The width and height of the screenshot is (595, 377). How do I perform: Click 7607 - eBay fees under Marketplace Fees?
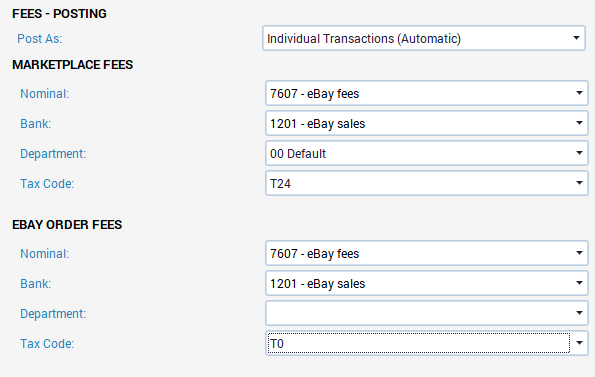point(427,93)
